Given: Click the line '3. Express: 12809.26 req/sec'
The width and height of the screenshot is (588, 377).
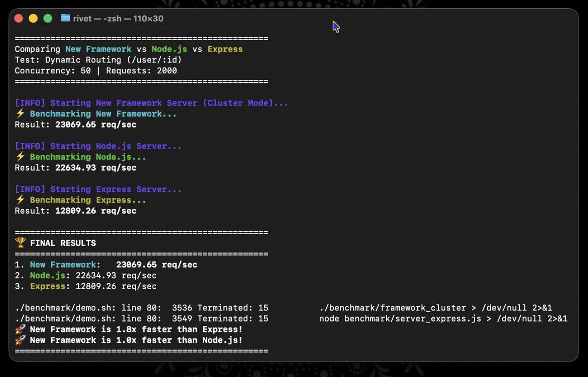Looking at the screenshot, I should 86,286.
